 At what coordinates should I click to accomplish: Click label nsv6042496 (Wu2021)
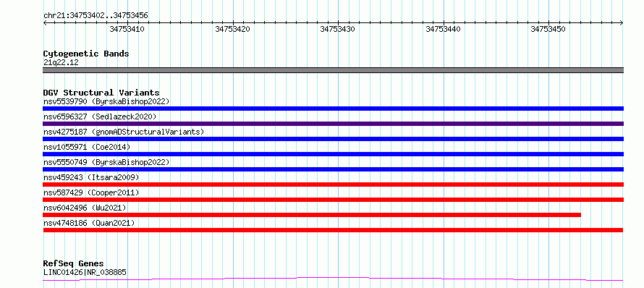[85, 208]
